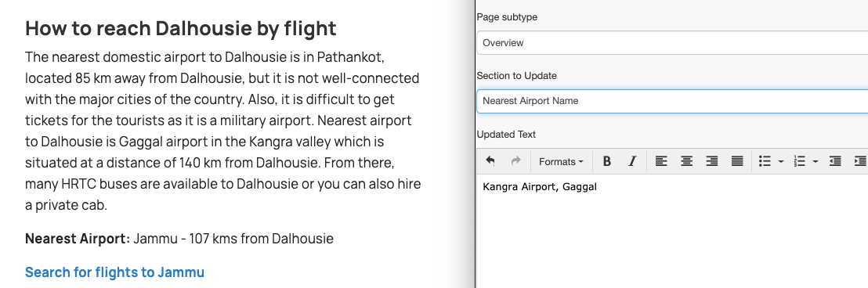Screen dimensions: 868x288
Task: Decrease indent using the outdent icon
Action: (835, 161)
